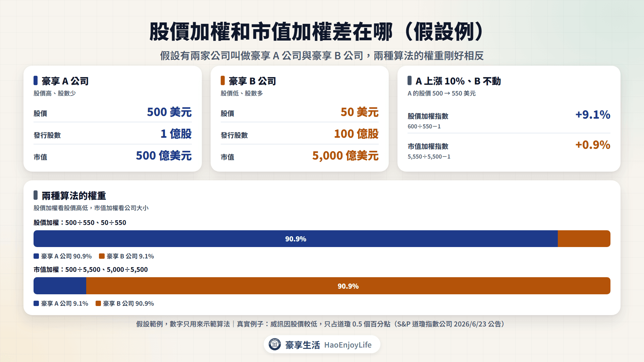Screen dimensions: 644x362
Task: Click the 1 億股 shares value
Action: tap(176, 134)
